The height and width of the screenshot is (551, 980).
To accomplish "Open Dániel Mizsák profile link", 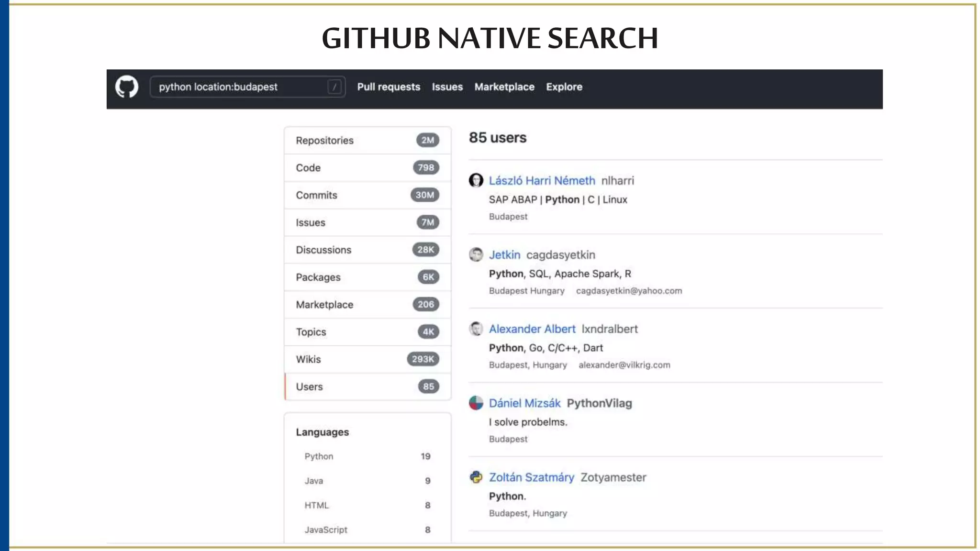I will coord(524,403).
